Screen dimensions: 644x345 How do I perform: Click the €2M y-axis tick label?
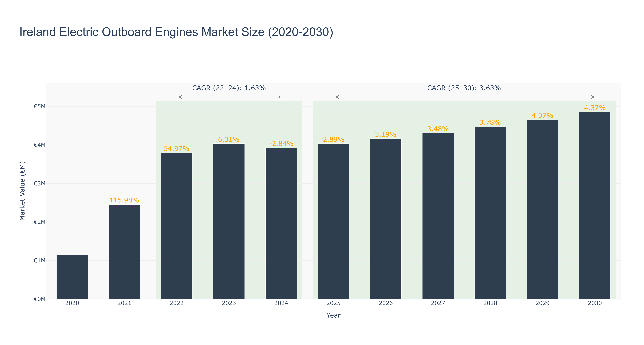(39, 222)
